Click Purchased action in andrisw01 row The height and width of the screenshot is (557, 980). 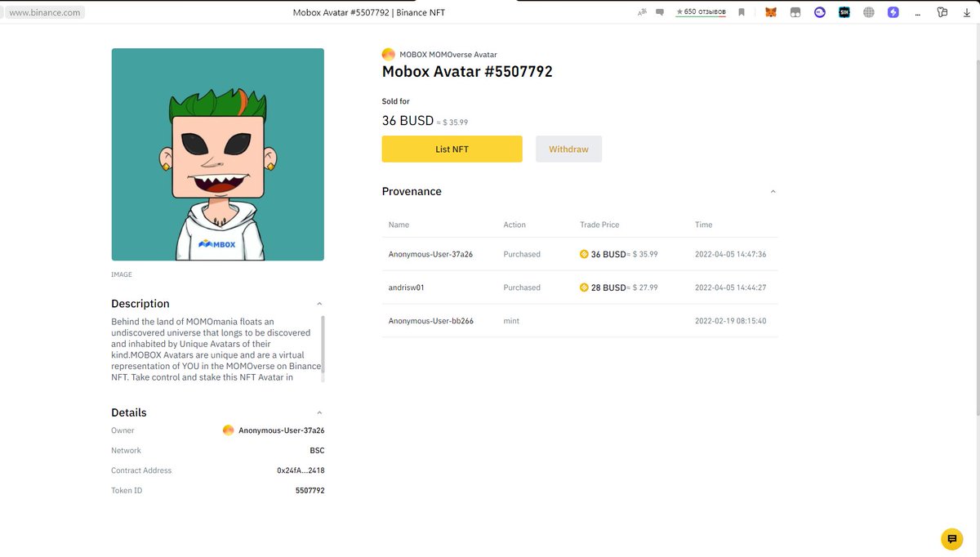[x=522, y=287]
